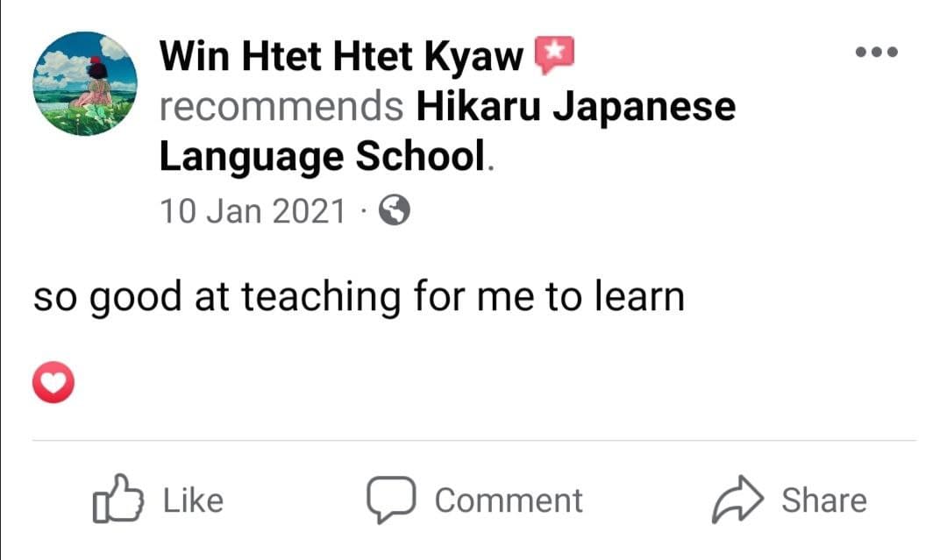
Task: Click the Comment label text
Action: (507, 500)
